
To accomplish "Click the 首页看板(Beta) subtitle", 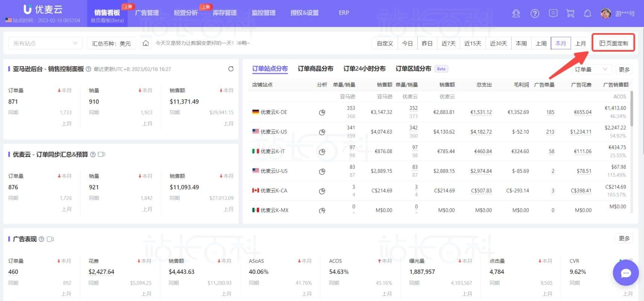I will pos(107,20).
